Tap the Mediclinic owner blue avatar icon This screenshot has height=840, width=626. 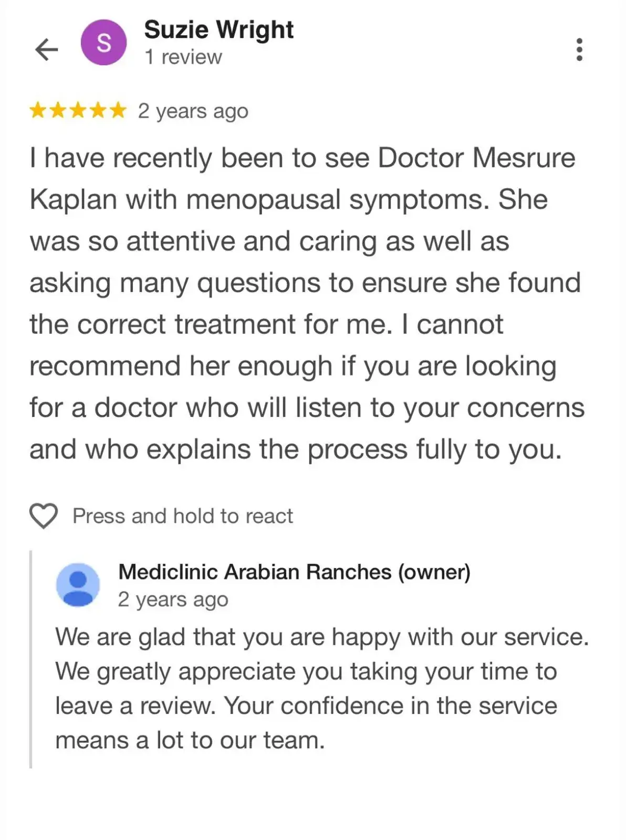[78, 585]
